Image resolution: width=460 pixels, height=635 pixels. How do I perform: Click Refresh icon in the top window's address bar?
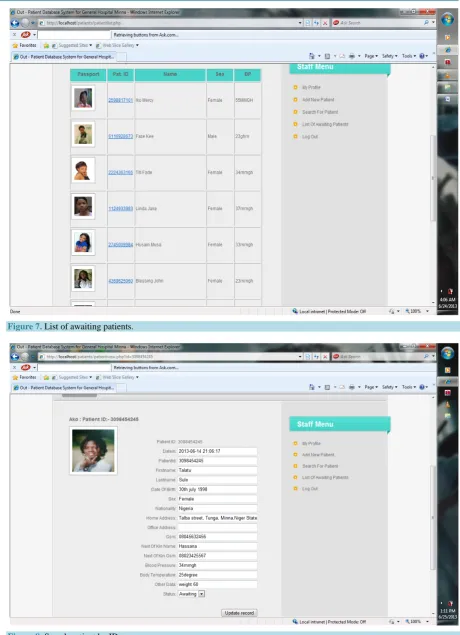(316, 23)
